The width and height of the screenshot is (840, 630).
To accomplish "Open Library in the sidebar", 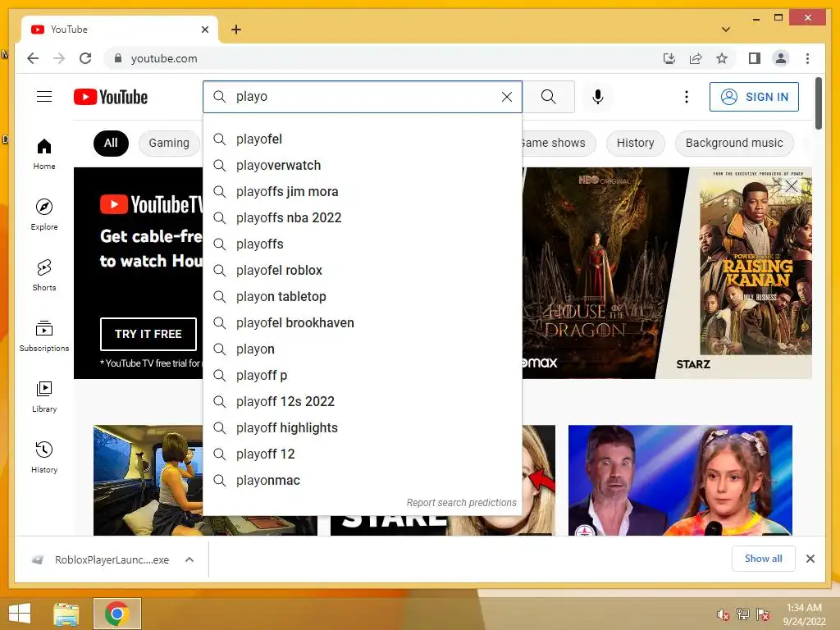I will click(x=44, y=396).
